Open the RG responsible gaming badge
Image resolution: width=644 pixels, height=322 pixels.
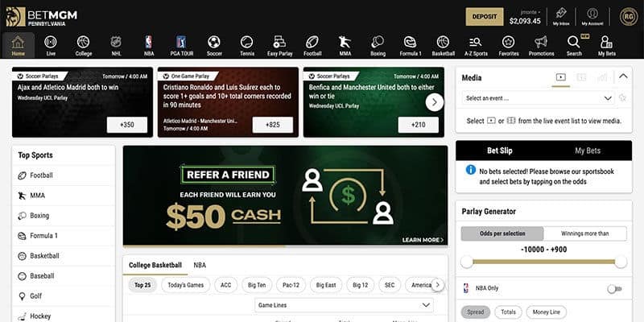629,17
